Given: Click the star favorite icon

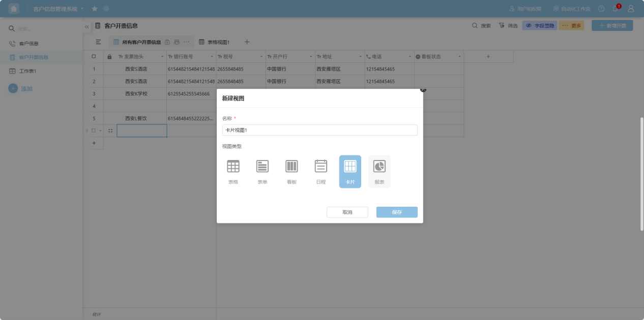Looking at the screenshot, I should (95, 9).
